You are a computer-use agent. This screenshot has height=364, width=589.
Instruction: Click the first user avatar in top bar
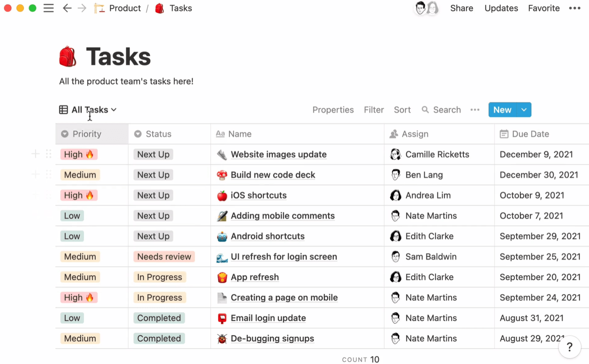(421, 8)
